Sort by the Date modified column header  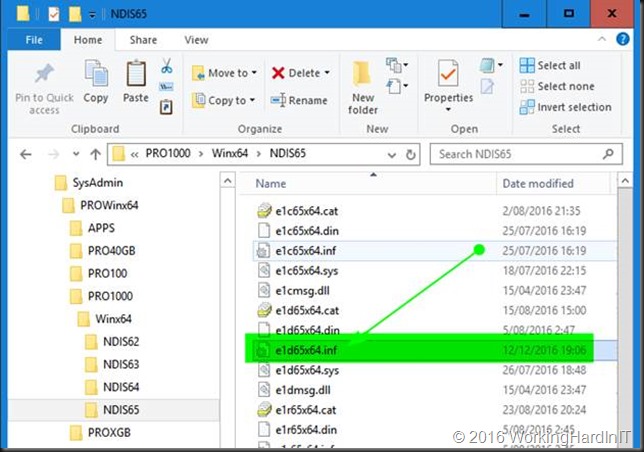[538, 184]
